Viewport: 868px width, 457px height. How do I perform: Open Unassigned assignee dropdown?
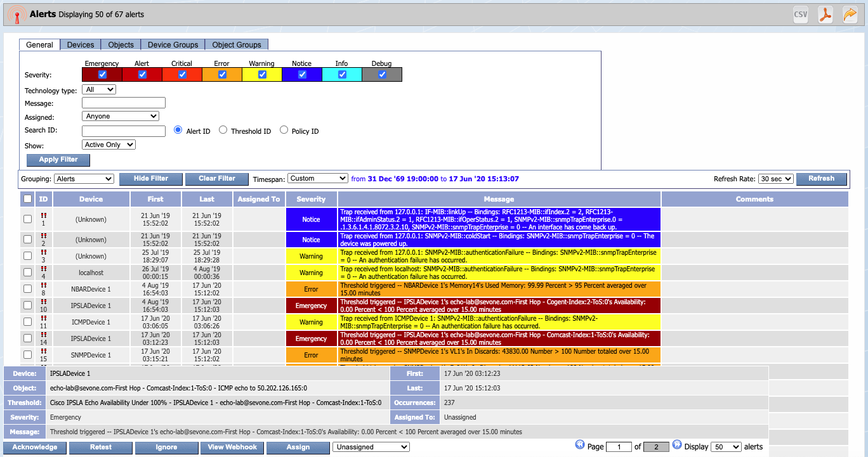[x=371, y=447]
